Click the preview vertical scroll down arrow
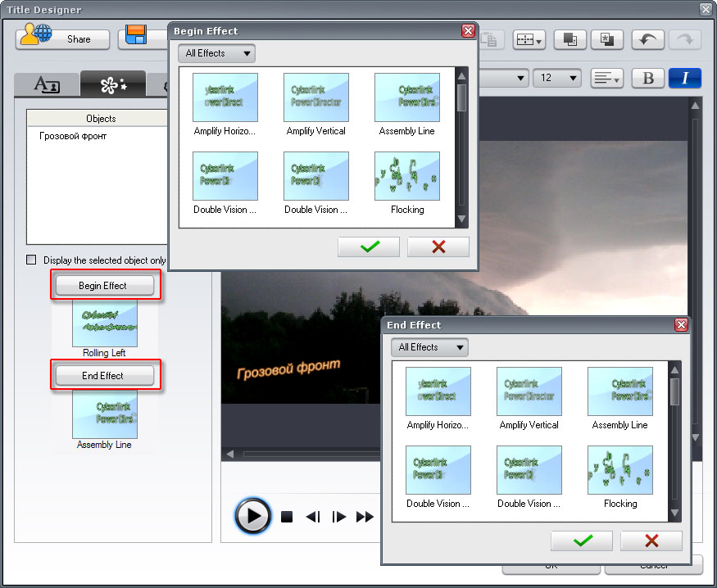Screen dimensions: 717x588 [x=695, y=437]
